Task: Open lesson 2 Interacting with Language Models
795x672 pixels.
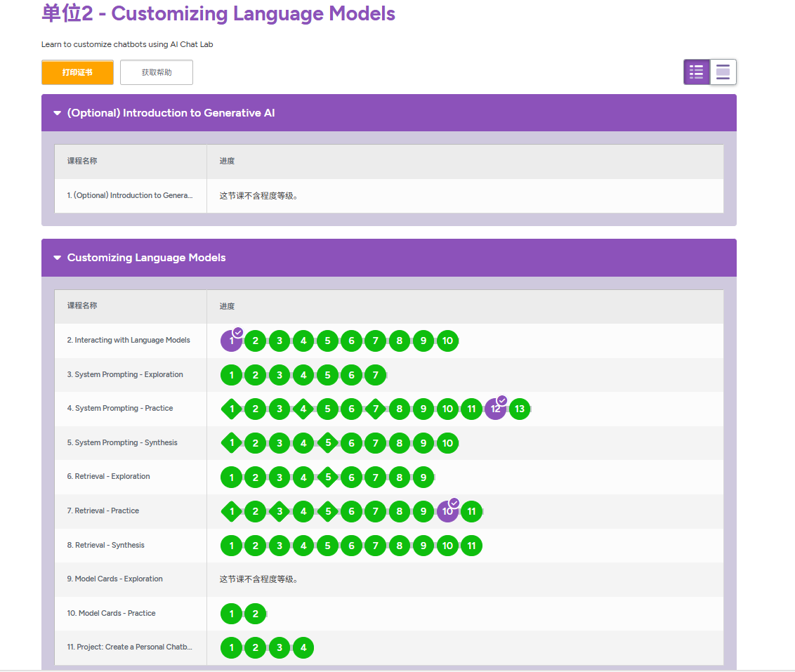Action: tap(129, 340)
